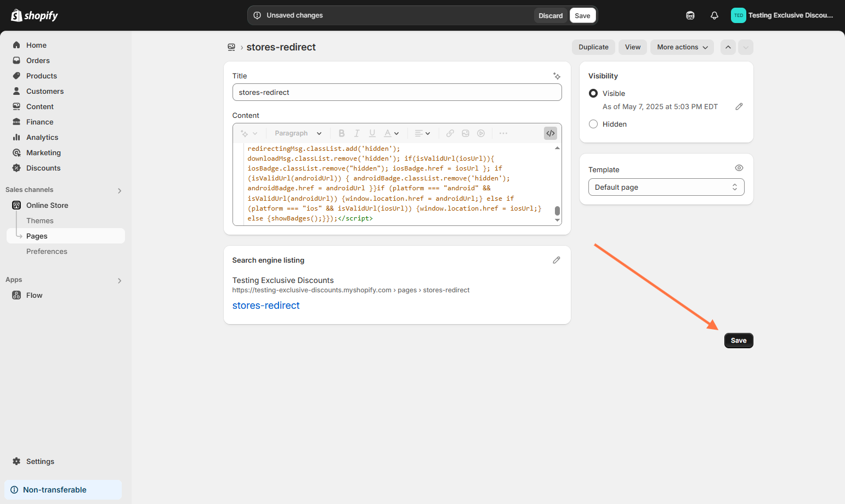The image size is (845, 504).
Task: Open the text alignment dropdown
Action: click(422, 133)
